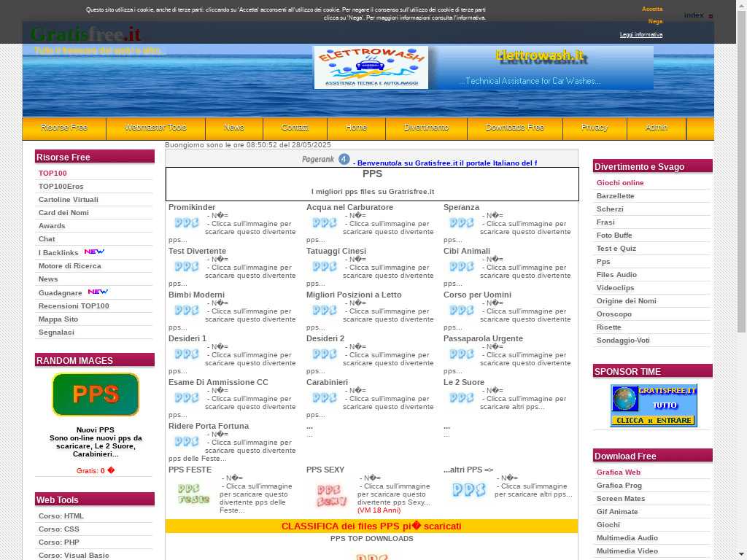Image resolution: width=747 pixels, height=560 pixels.
Task: Open the Mappa Sito link
Action: pos(58,319)
